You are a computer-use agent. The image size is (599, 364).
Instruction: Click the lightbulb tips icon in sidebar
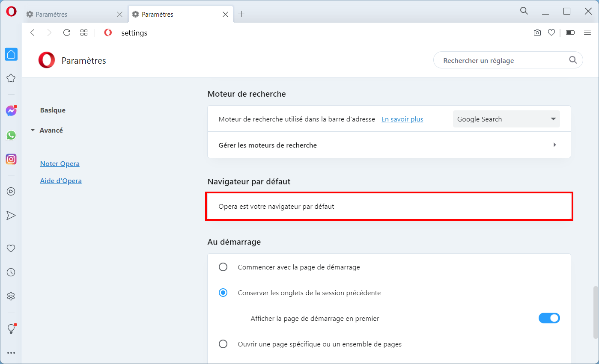pyautogui.click(x=11, y=328)
